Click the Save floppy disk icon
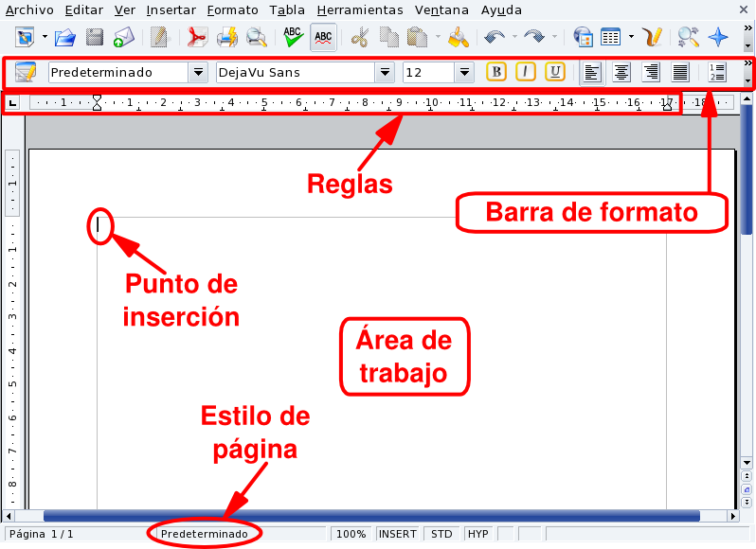Viewport: 756px width, 549px height. coord(95,37)
